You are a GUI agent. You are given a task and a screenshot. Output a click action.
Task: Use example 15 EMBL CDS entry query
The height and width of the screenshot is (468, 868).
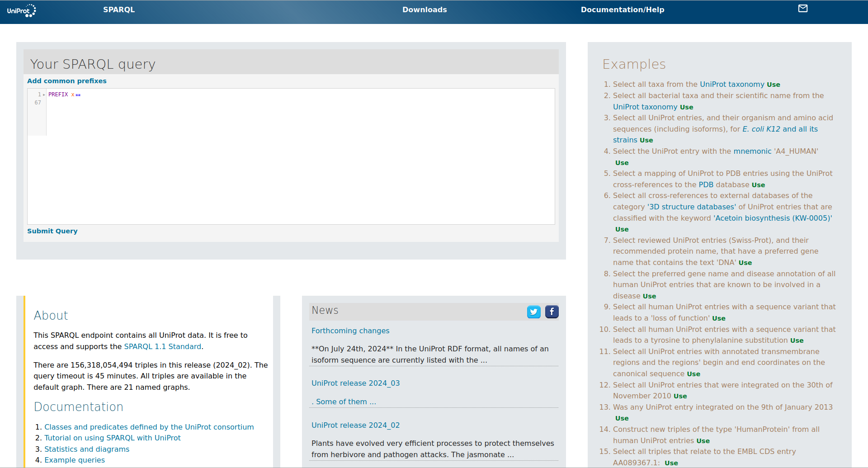click(x=671, y=463)
